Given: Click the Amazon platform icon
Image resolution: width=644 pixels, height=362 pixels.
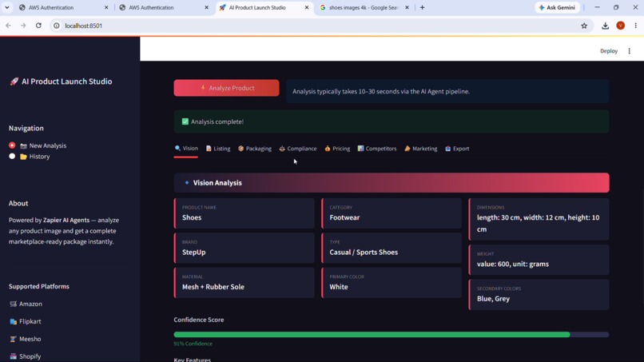Looking at the screenshot, I should pos(13,304).
